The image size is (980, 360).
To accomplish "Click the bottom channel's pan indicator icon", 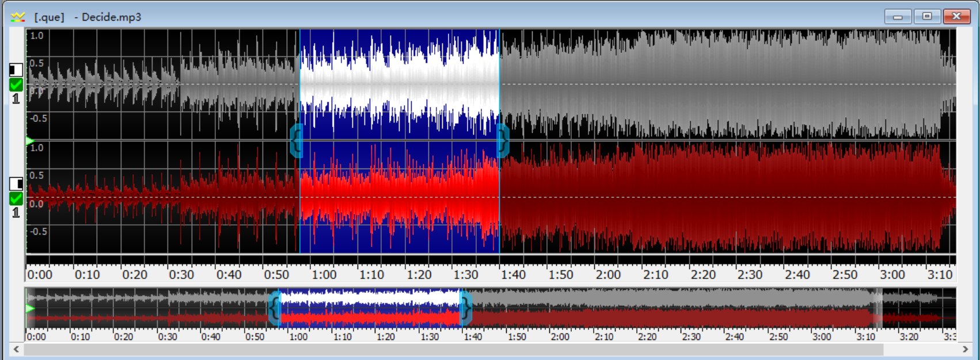I will [16, 184].
